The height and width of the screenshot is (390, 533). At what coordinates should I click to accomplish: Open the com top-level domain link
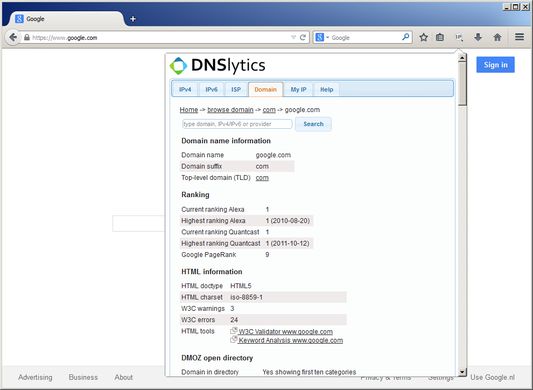point(262,178)
